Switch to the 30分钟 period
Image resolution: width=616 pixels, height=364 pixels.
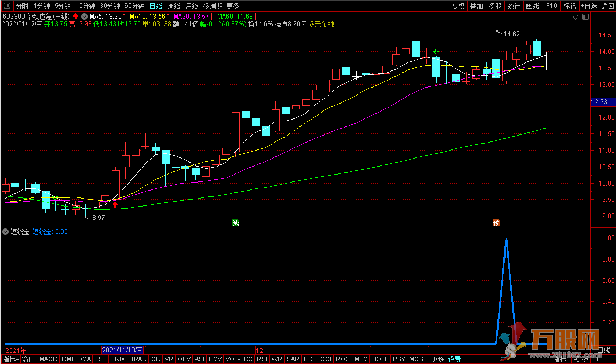pos(110,6)
